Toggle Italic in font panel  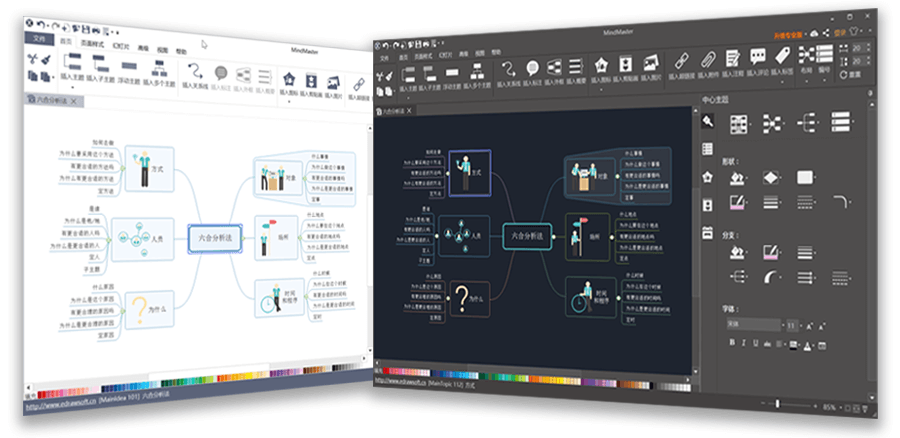tap(743, 343)
